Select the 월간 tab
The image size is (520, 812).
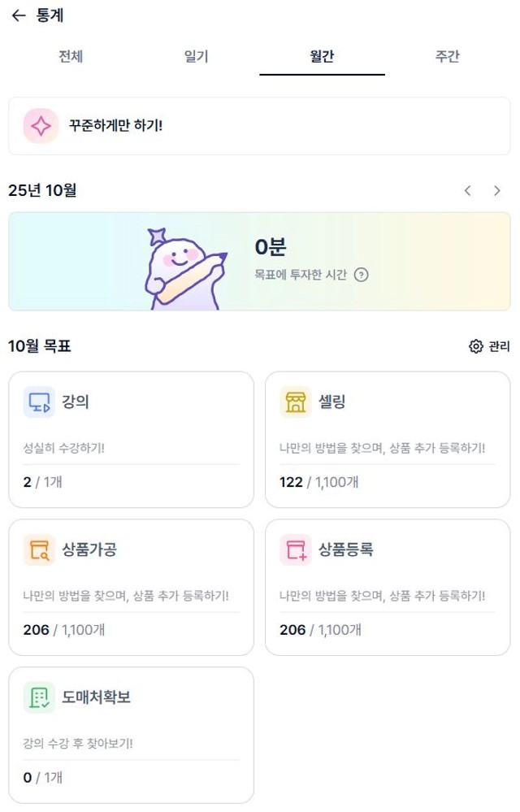(x=322, y=57)
